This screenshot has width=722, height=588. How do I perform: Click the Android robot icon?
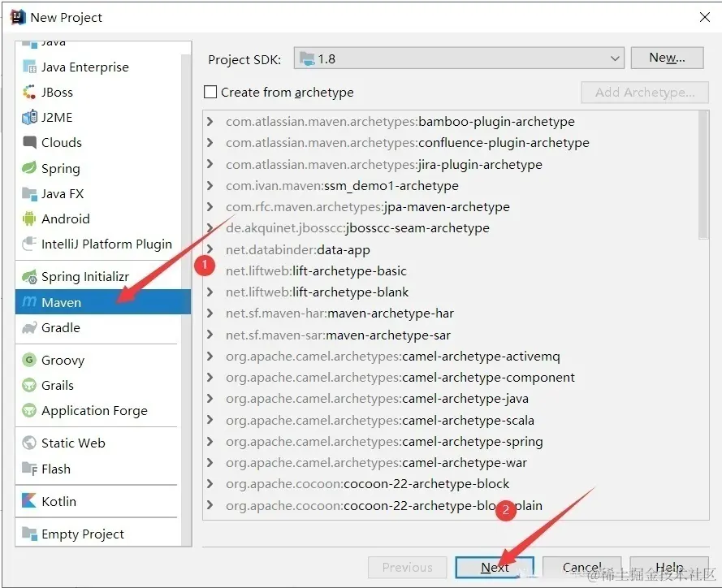tap(29, 218)
